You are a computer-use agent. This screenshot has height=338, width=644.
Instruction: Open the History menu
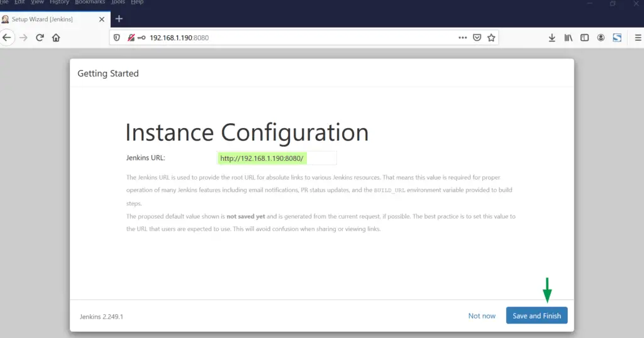pos(59,3)
